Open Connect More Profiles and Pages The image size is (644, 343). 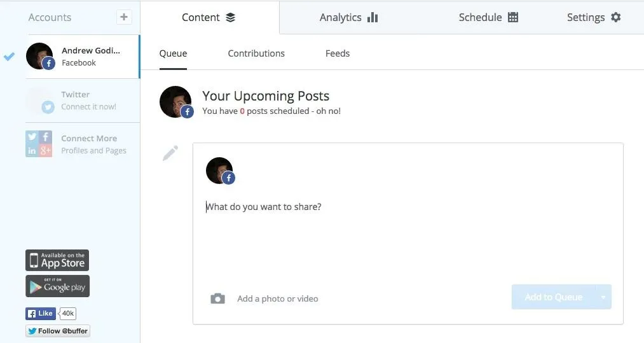coord(83,144)
